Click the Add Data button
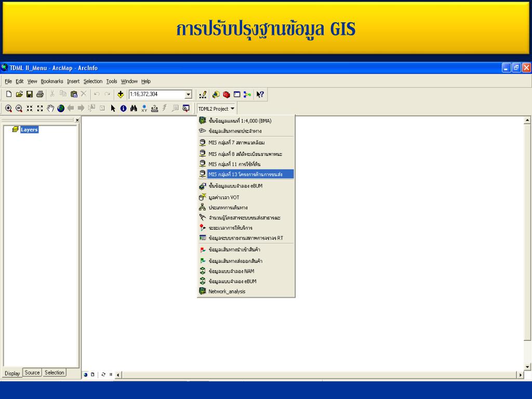The width and height of the screenshot is (532, 399). tap(121, 95)
